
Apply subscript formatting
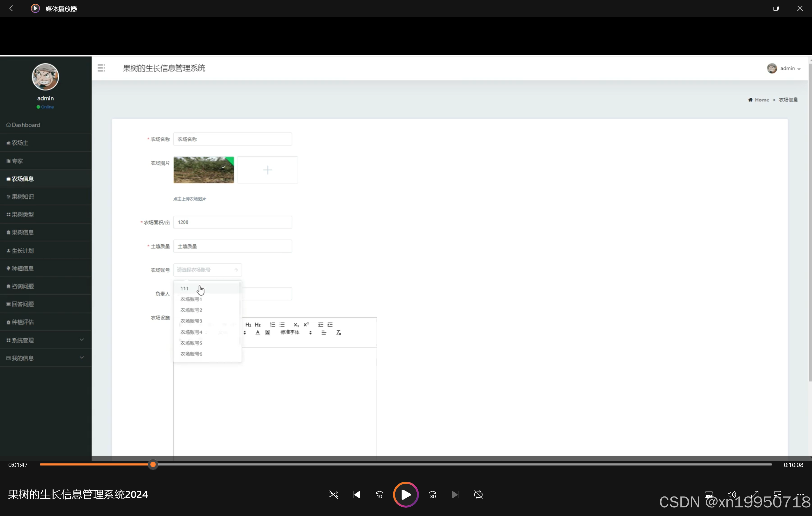tap(296, 324)
